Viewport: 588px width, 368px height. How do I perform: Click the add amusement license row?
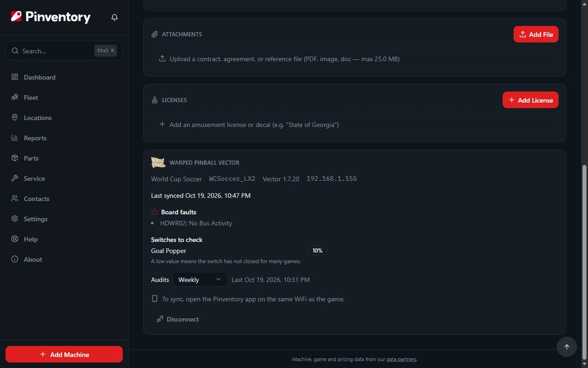[355, 125]
